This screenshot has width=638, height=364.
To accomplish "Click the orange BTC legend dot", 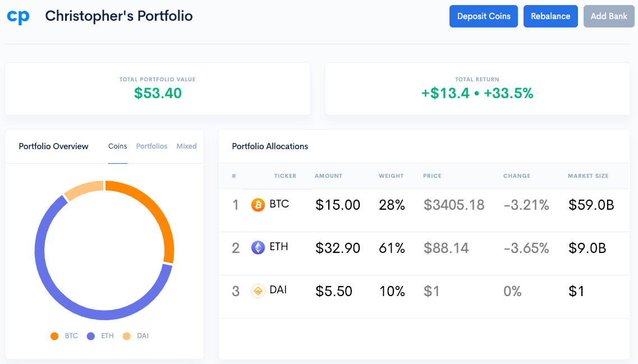I will (54, 335).
